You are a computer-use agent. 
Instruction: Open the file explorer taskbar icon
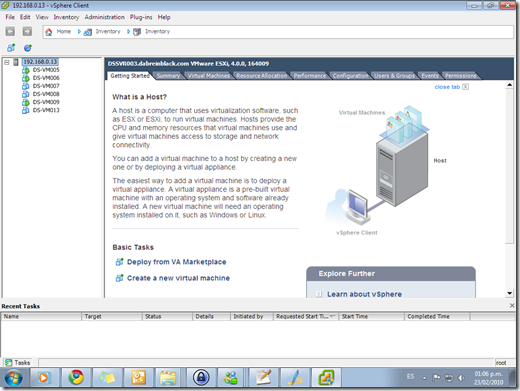click(x=168, y=378)
